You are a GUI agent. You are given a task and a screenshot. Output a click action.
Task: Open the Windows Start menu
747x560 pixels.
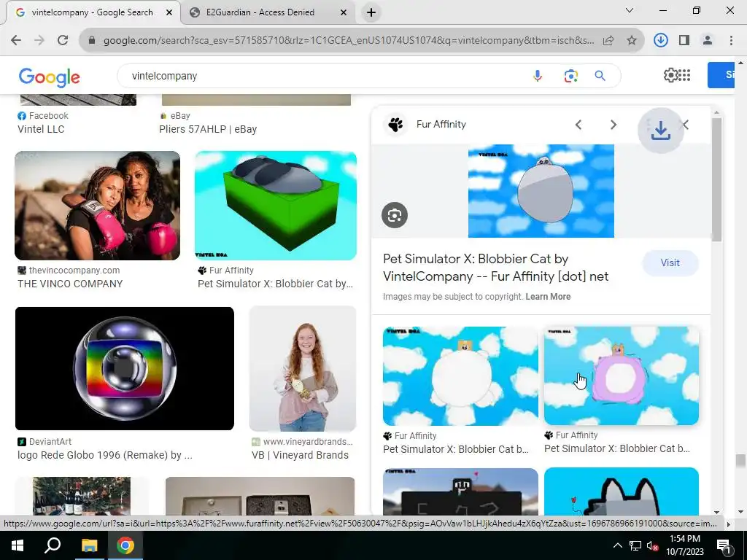pyautogui.click(x=18, y=545)
